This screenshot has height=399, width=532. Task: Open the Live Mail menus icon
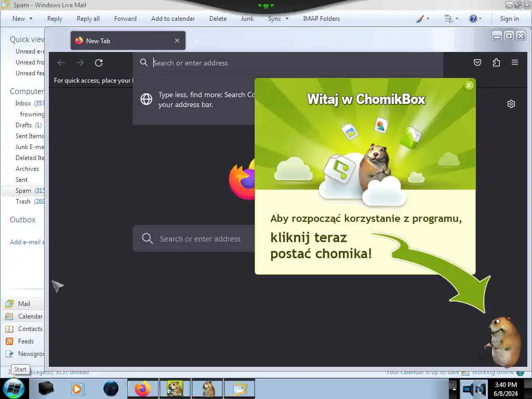coord(448,19)
